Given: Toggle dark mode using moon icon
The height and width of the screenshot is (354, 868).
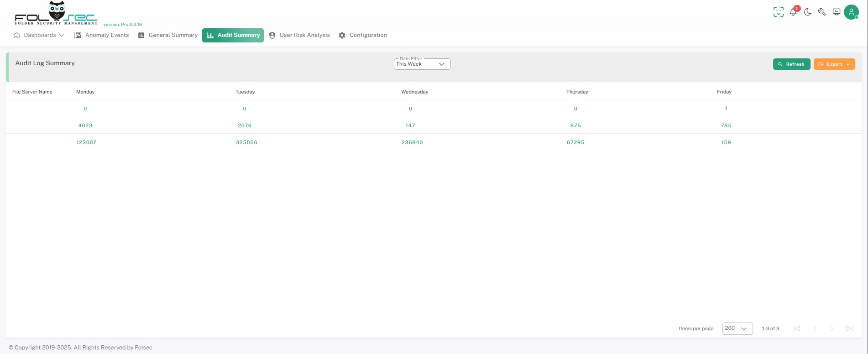Looking at the screenshot, I should coord(808,12).
